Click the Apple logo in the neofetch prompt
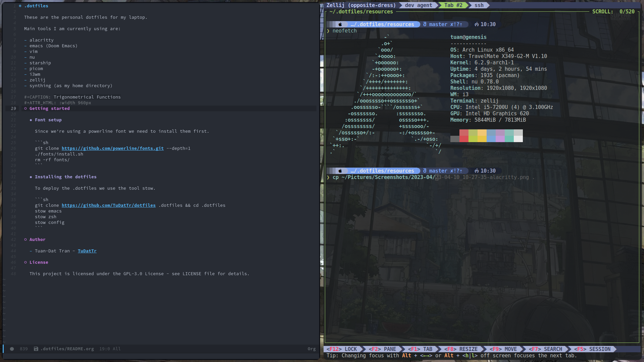 tap(340, 24)
